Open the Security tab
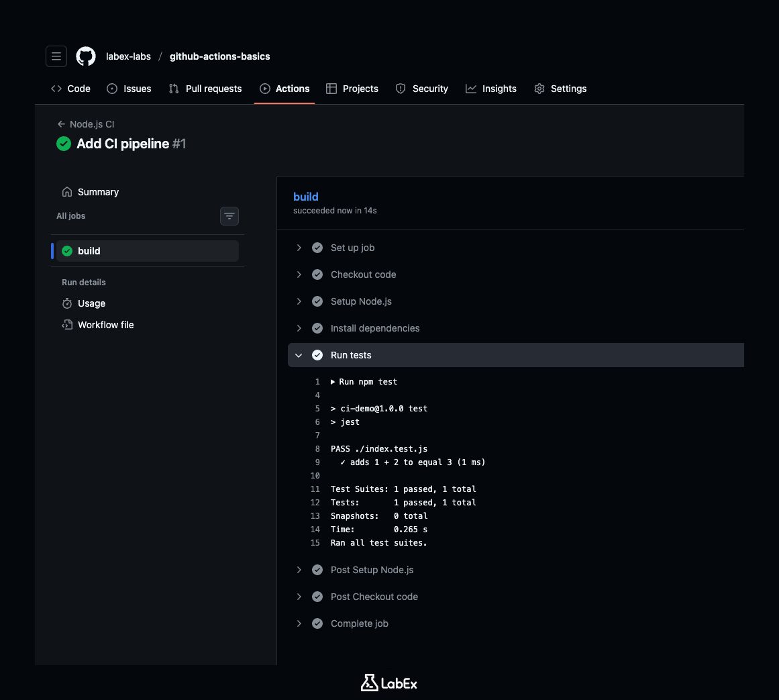This screenshot has width=779, height=700. [x=422, y=89]
